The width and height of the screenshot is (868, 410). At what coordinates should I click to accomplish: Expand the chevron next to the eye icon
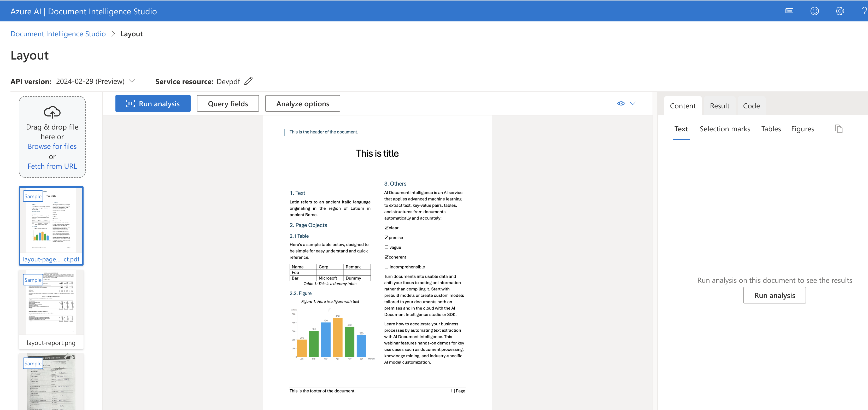click(x=633, y=103)
